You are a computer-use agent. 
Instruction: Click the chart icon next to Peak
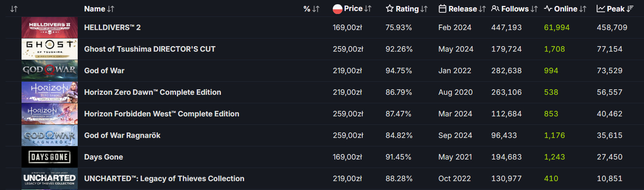pyautogui.click(x=601, y=8)
